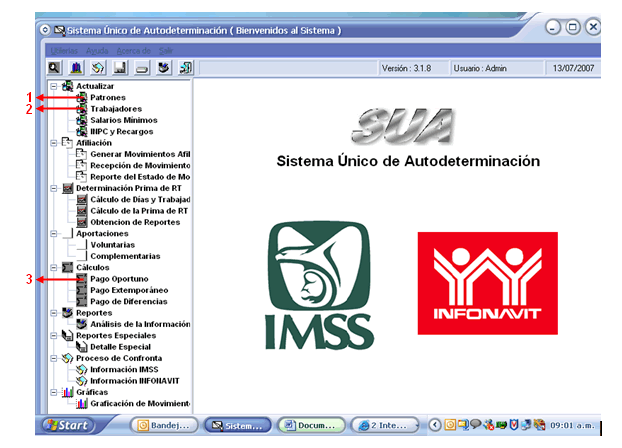Select Voluntarias under Aportaciones
This screenshot has height=448, width=622.
tap(113, 245)
